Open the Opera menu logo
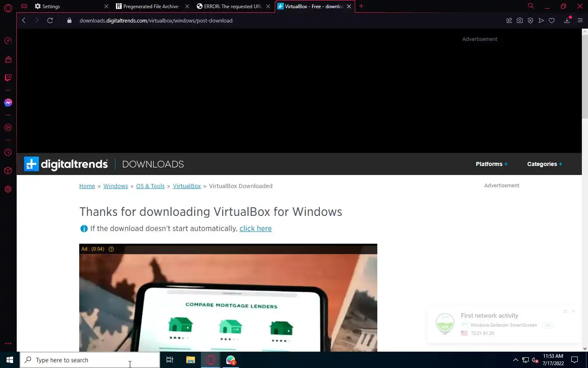Viewport: 588px width, 368px height. (8, 8)
